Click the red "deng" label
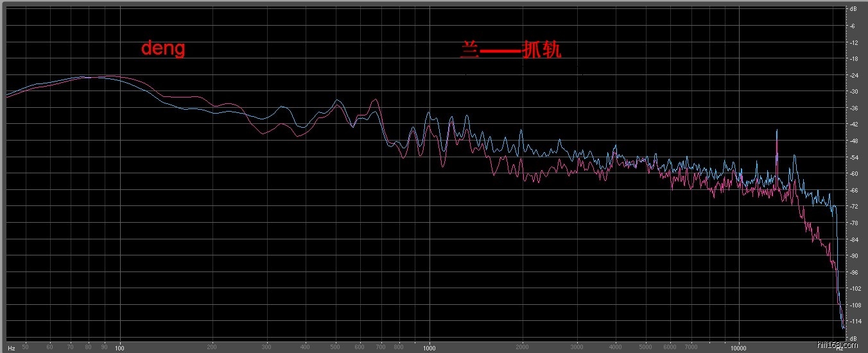Image resolution: width=868 pixels, height=353 pixels. tap(163, 48)
